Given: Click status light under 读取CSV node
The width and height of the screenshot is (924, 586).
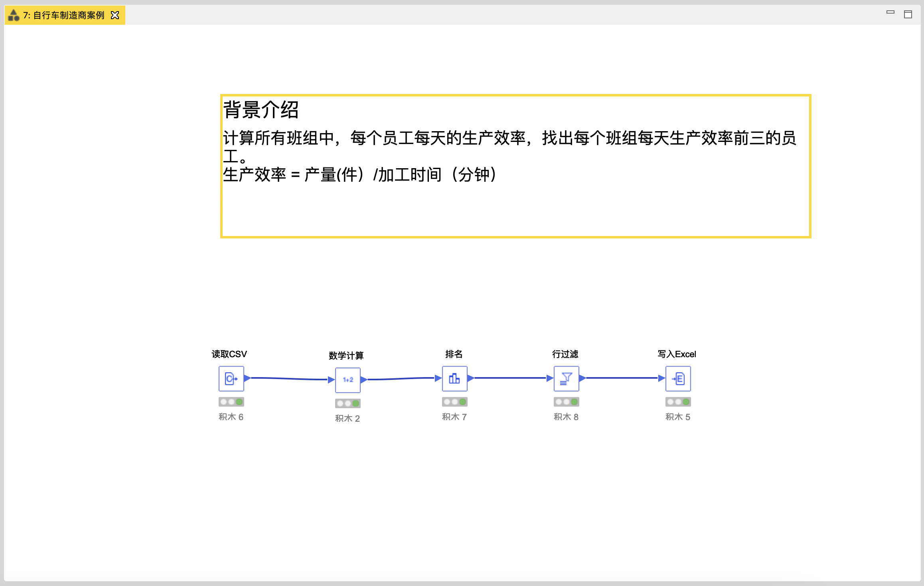Looking at the screenshot, I should click(x=231, y=402).
